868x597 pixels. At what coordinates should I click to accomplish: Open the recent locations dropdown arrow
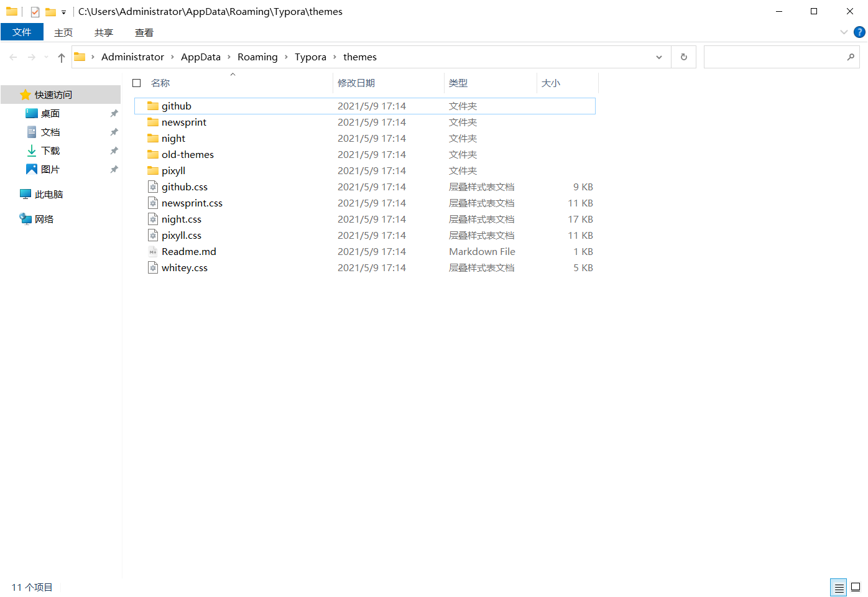tap(46, 57)
